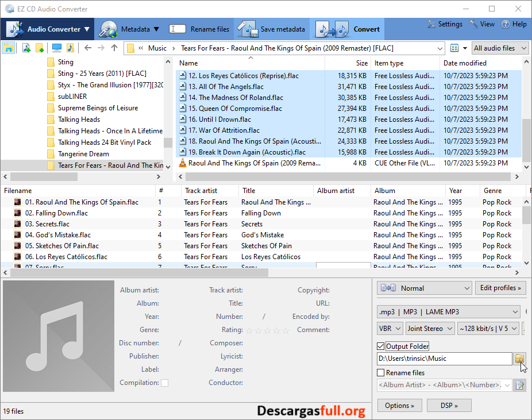The width and height of the screenshot is (532, 420).
Task: Open the output folder browse icon
Action: tap(520, 359)
